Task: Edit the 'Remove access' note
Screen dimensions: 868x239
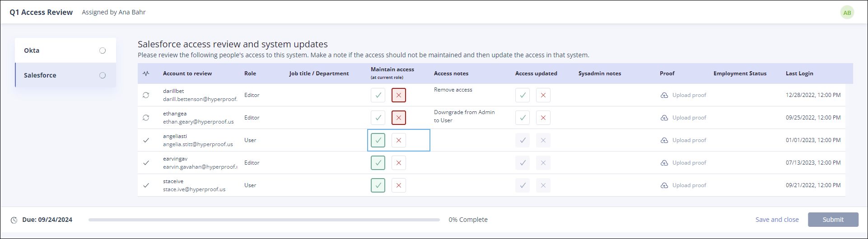Action: pyautogui.click(x=453, y=90)
